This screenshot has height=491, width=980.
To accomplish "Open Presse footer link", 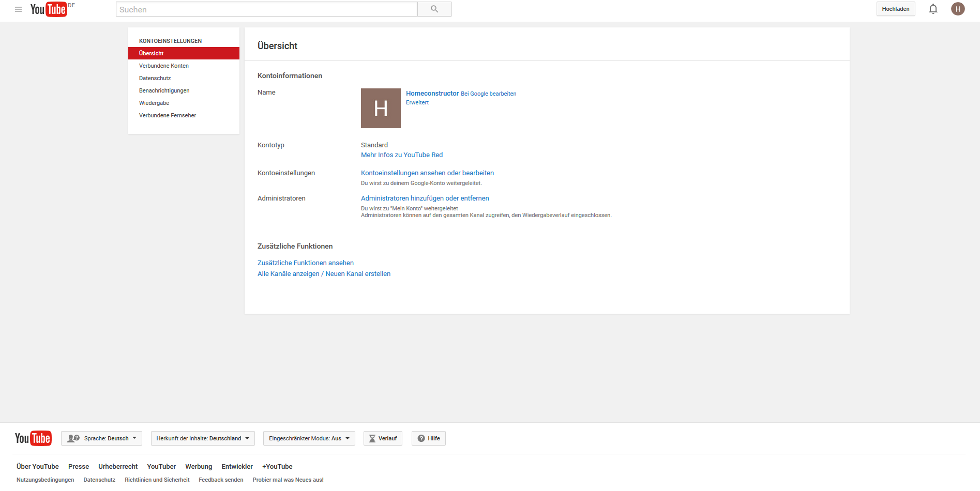I will (x=79, y=467).
